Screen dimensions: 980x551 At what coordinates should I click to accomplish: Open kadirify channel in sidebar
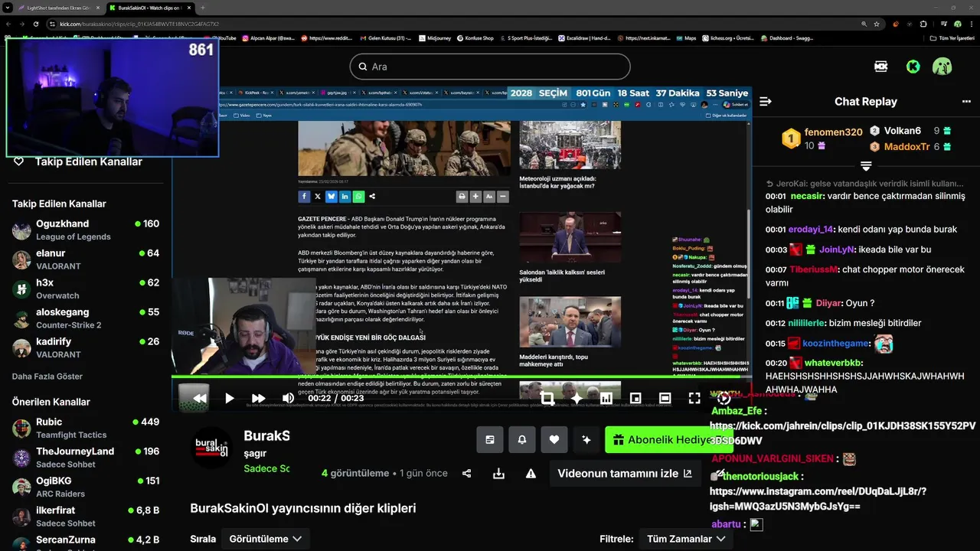coord(86,347)
